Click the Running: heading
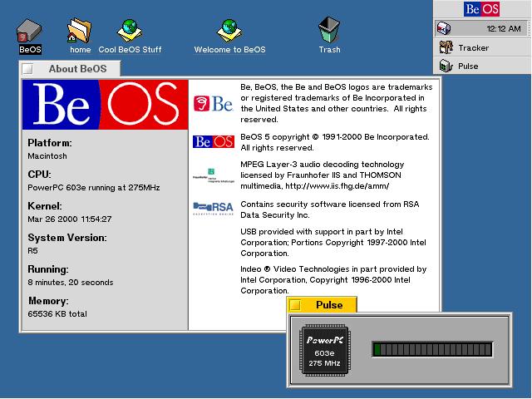 click(x=48, y=269)
